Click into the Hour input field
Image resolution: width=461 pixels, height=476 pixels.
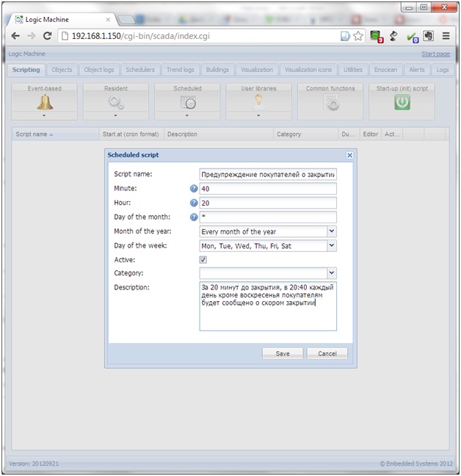(268, 203)
